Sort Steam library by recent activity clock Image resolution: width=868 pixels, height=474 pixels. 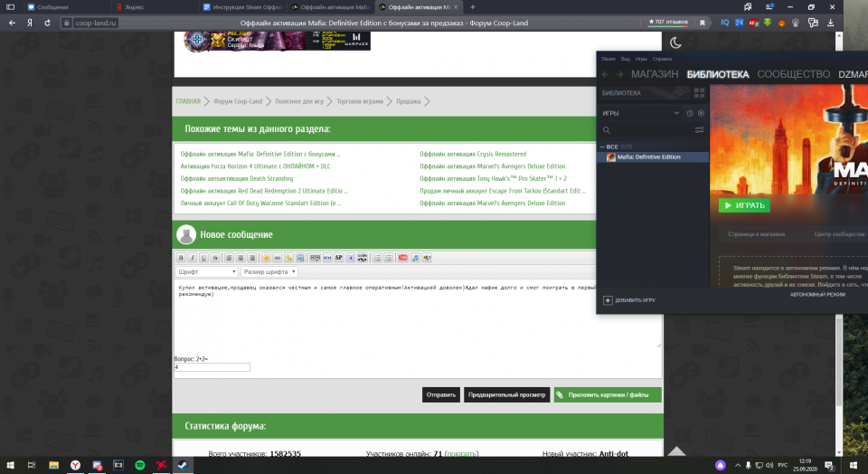coord(690,113)
